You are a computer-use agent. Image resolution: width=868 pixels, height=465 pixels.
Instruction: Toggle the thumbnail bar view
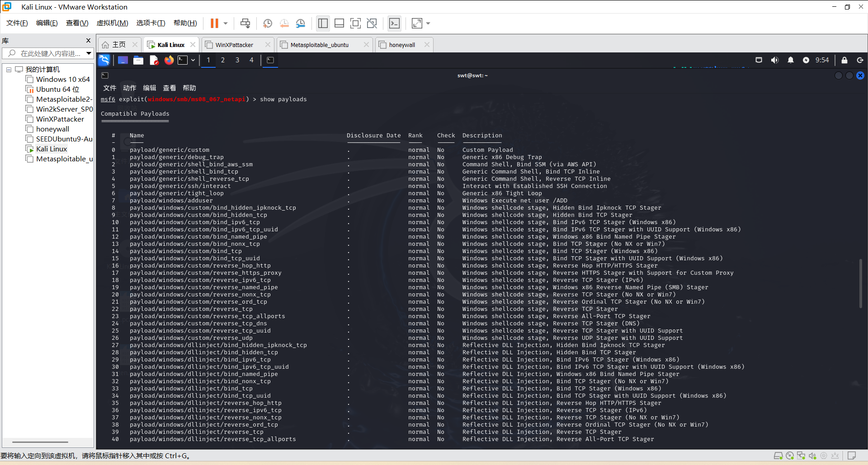tap(339, 23)
